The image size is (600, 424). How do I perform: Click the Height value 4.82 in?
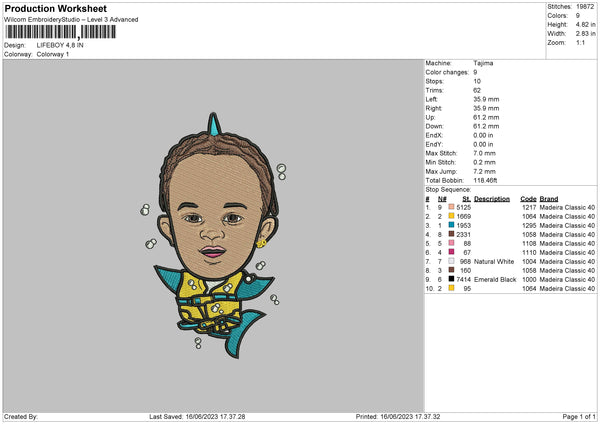coord(585,24)
